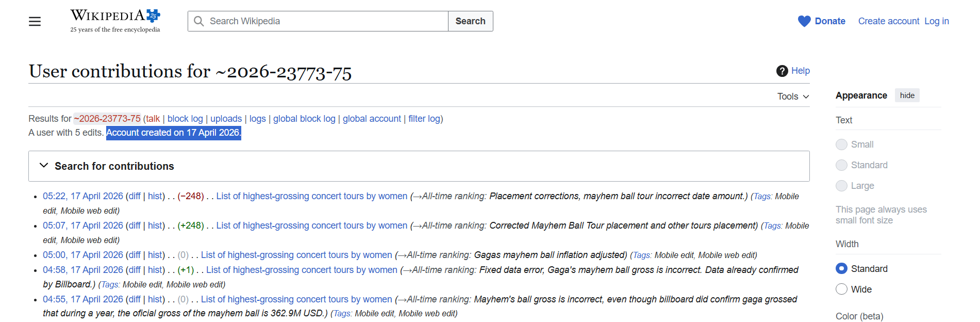Image resolution: width=980 pixels, height=322 pixels.
Task: Click the Log in link
Action: [x=937, y=21]
